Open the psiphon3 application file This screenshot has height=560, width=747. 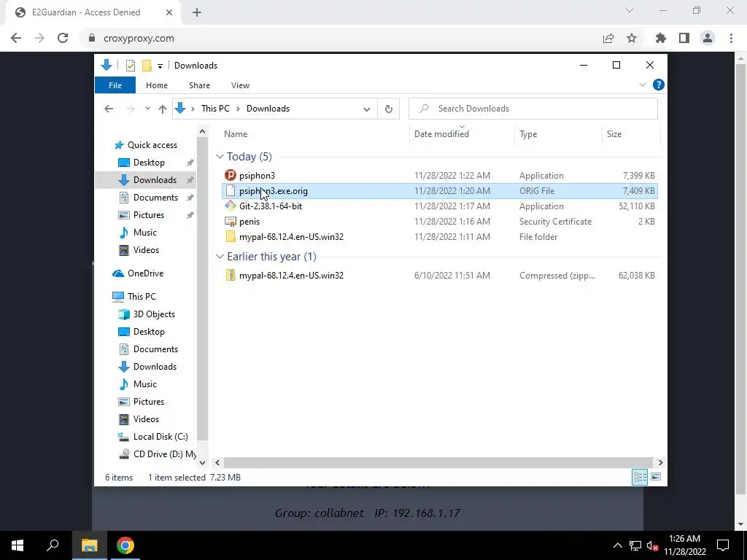click(258, 176)
